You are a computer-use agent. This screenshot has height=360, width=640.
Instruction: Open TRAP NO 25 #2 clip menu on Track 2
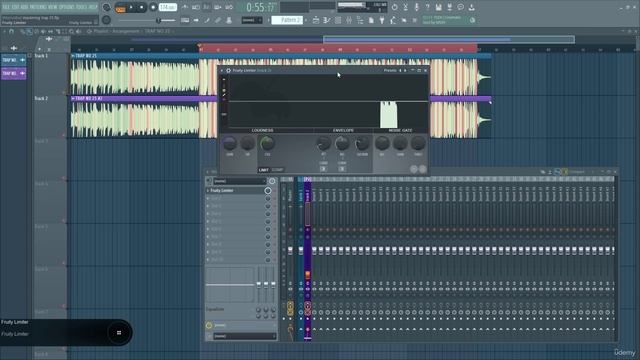click(x=73, y=99)
